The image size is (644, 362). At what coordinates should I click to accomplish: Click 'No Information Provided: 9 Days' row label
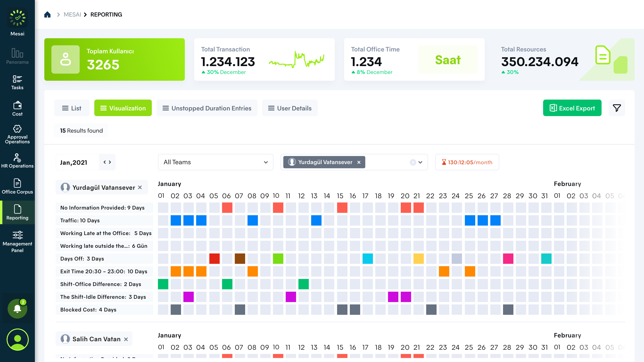pos(105,208)
